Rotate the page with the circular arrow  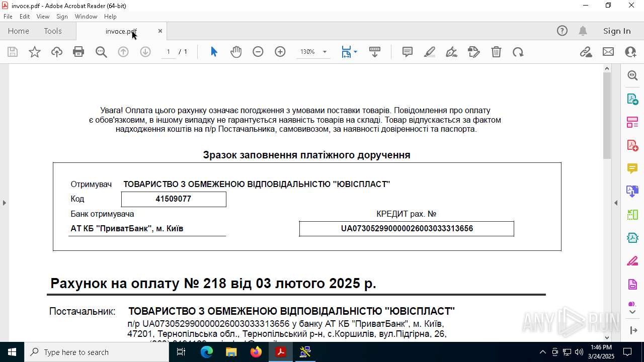[518, 52]
